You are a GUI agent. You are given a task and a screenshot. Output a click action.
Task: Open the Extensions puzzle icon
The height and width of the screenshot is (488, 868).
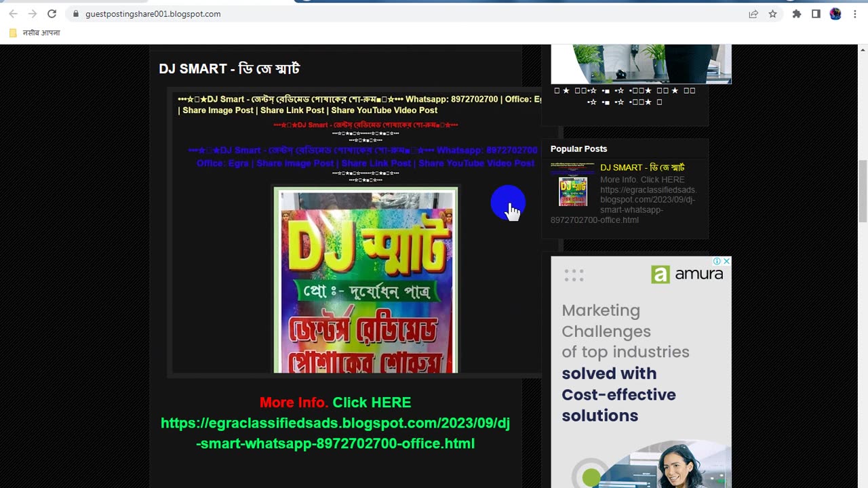(x=797, y=14)
